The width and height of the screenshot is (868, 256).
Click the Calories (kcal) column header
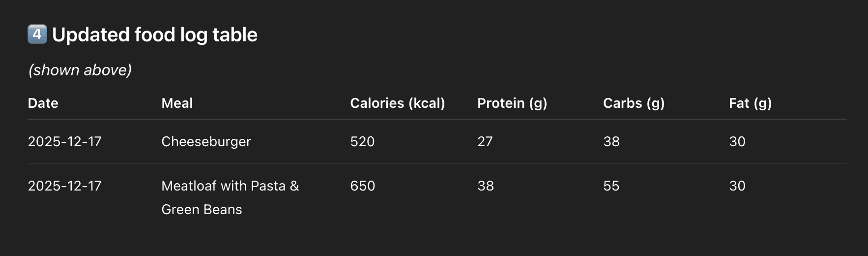[x=397, y=103]
